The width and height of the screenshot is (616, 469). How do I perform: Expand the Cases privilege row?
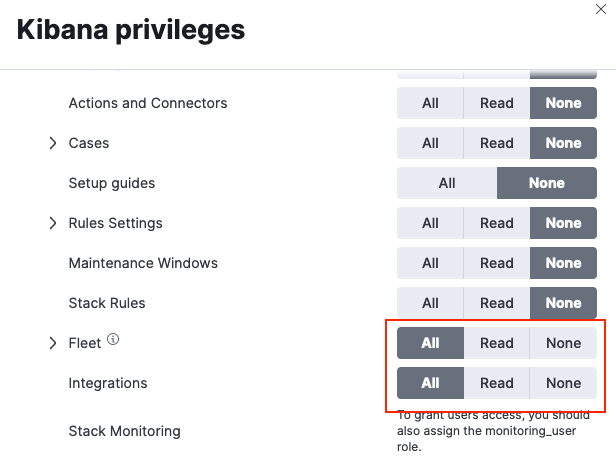tap(53, 143)
